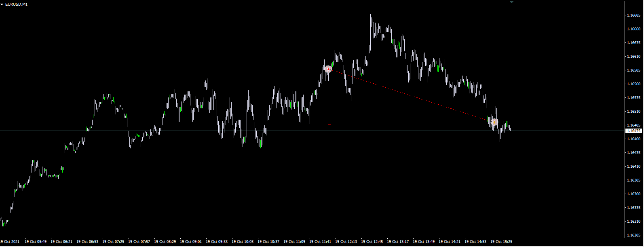Click price scale value 1.16685
Screen dimensions: 644x247
tap(633, 15)
